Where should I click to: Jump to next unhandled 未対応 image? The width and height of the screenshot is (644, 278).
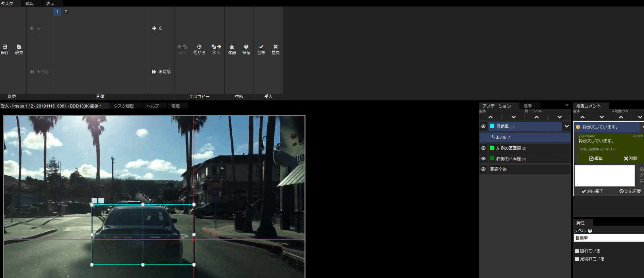click(x=161, y=71)
